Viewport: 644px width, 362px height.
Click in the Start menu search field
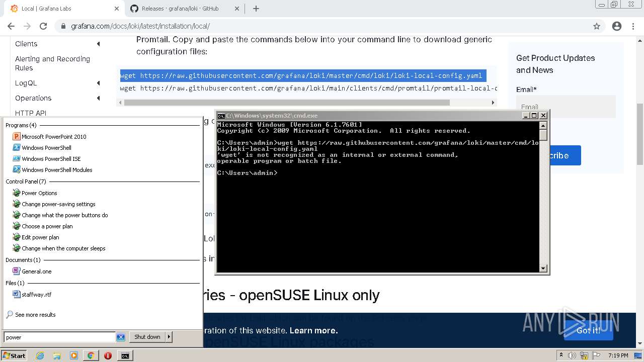pos(59,337)
